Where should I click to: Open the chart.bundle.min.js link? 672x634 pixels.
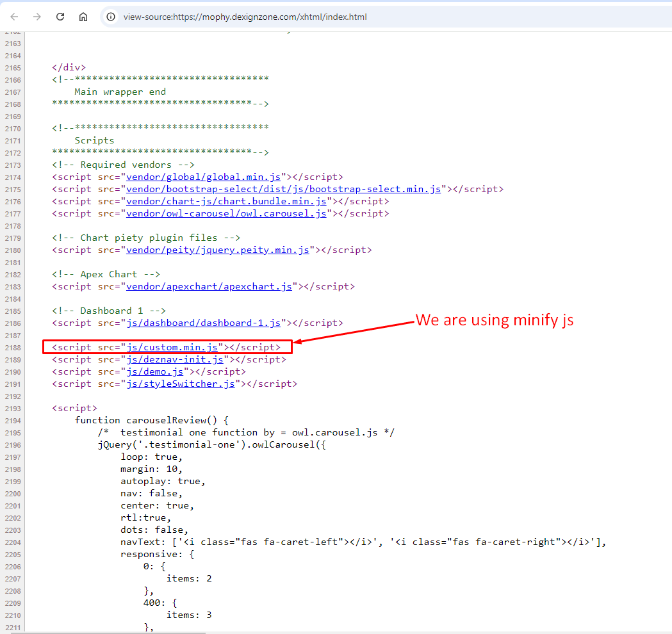[226, 201]
